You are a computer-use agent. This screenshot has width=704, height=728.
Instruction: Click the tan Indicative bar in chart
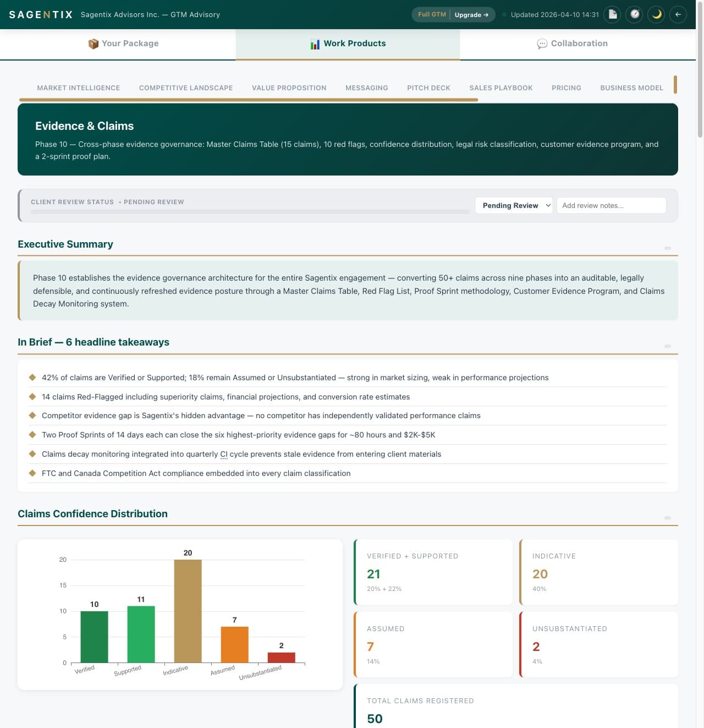(x=188, y=611)
